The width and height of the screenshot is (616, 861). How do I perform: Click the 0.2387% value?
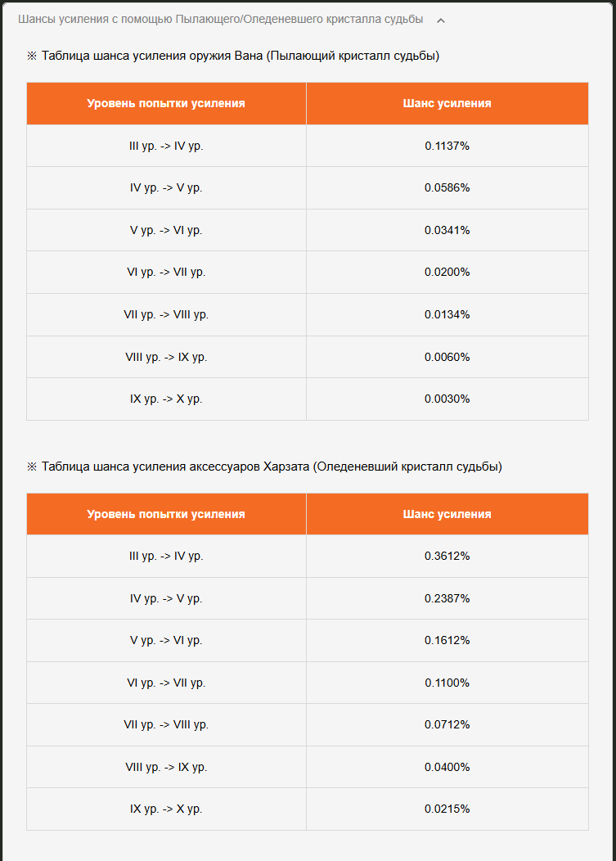click(447, 598)
